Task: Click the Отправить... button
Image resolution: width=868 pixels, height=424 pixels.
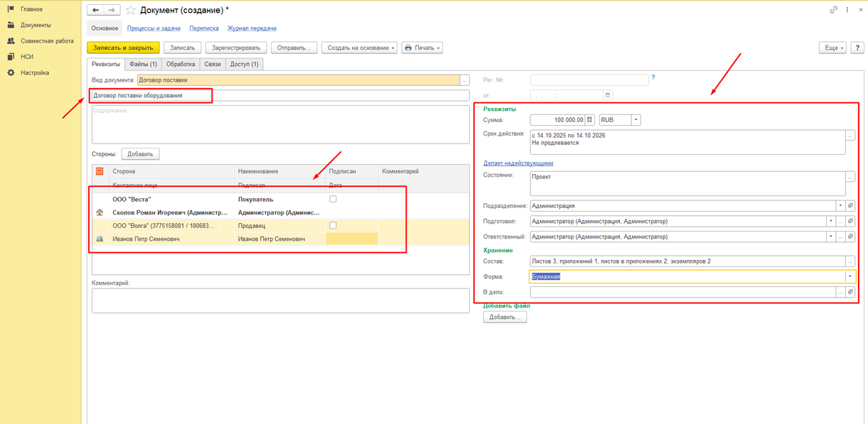Action: pyautogui.click(x=294, y=48)
